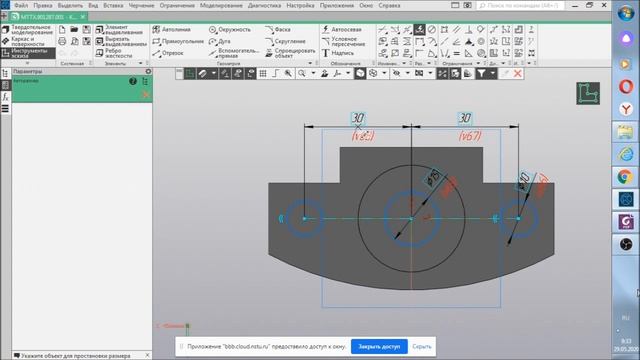Viewport: 640px width, 360px height.
Task: Expand the Элементы group arrow
Action: tap(140, 63)
